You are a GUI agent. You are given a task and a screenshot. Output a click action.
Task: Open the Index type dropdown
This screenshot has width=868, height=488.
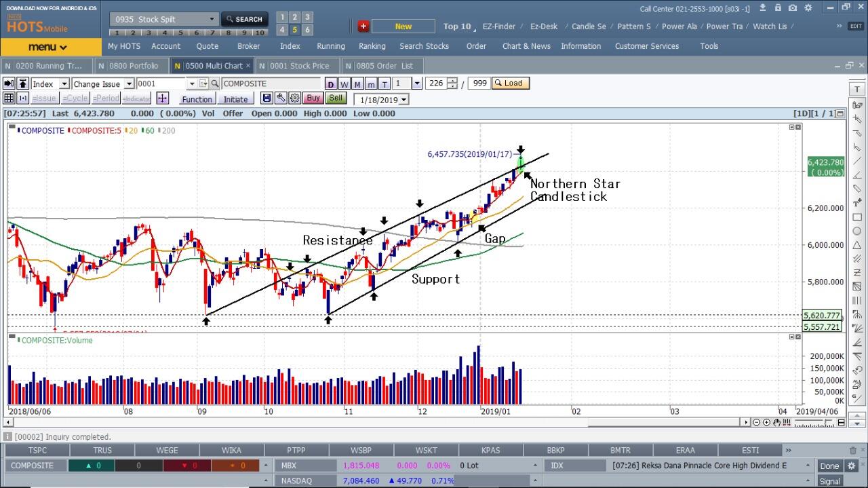64,83
